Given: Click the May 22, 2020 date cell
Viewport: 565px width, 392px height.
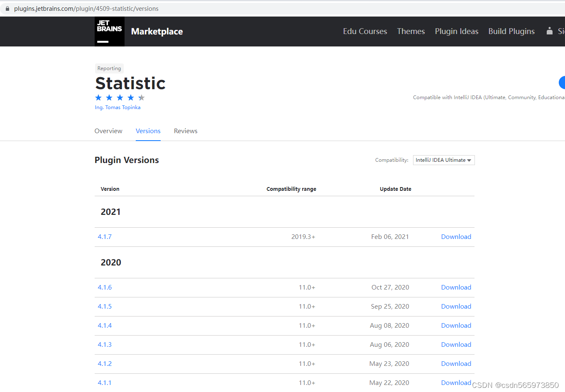Looking at the screenshot, I should click(389, 383).
